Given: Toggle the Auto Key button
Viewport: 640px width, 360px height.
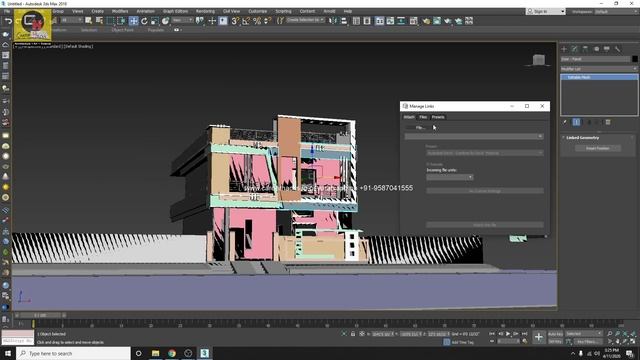Looking at the screenshot, I should [555, 334].
